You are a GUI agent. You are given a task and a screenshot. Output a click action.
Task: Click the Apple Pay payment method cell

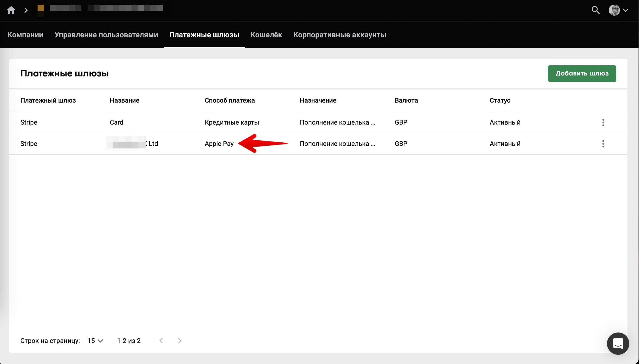click(219, 144)
